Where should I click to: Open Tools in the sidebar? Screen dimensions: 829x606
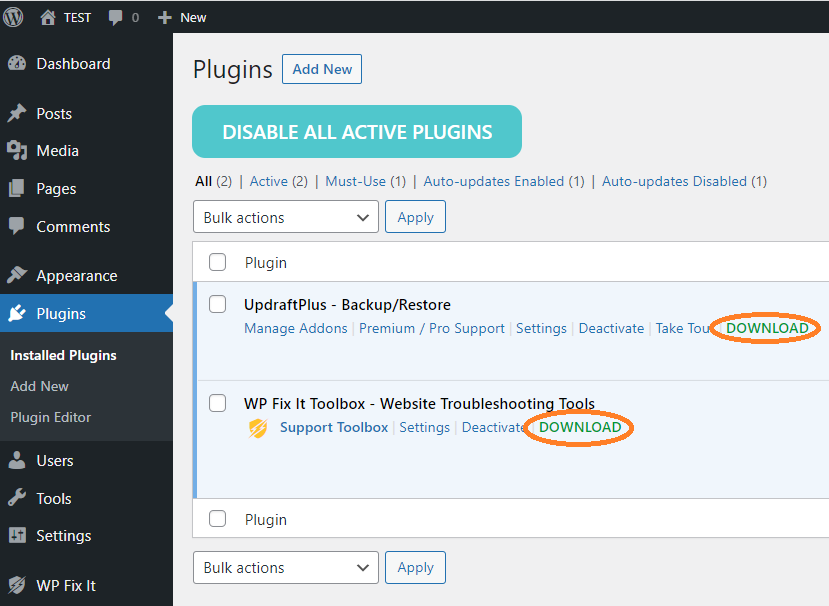pyautogui.click(x=54, y=499)
